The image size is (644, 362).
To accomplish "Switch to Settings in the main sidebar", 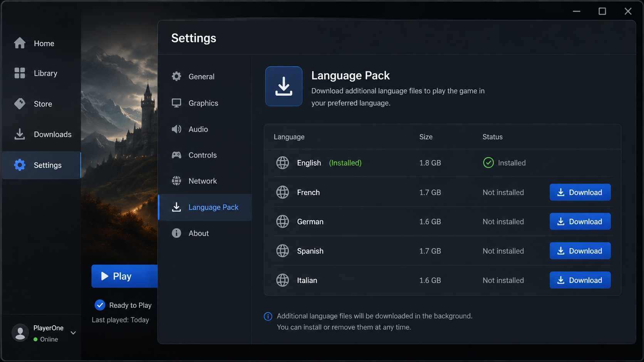I will 41,165.
